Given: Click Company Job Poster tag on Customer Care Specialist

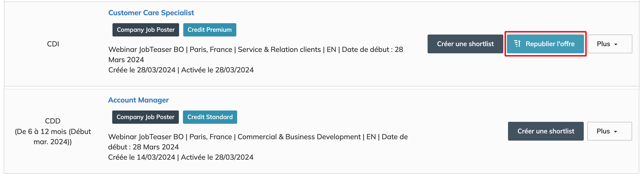Looking at the screenshot, I should (146, 30).
